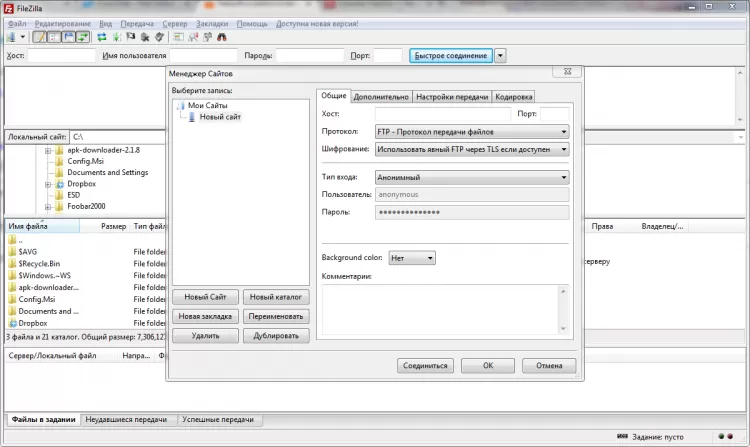Click the red activity indicator in status bar
Image resolution: width=750 pixels, height=447 pixels.
[x=730, y=436]
